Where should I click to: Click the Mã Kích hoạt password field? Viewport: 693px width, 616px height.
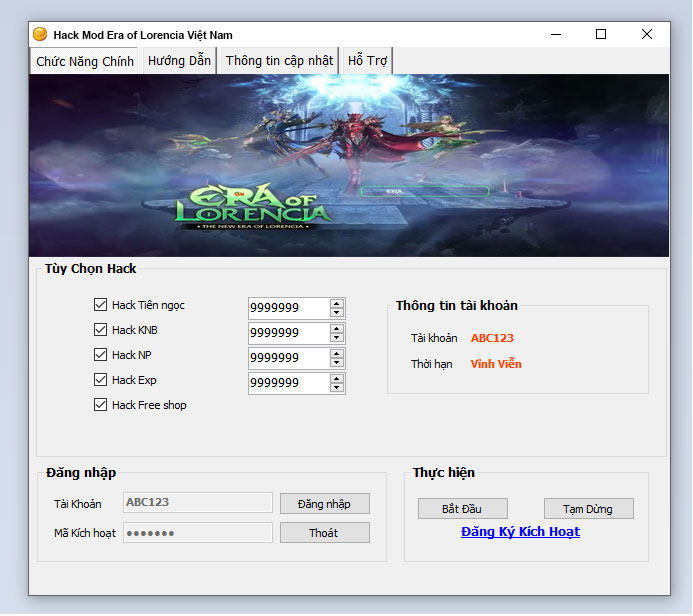click(198, 533)
